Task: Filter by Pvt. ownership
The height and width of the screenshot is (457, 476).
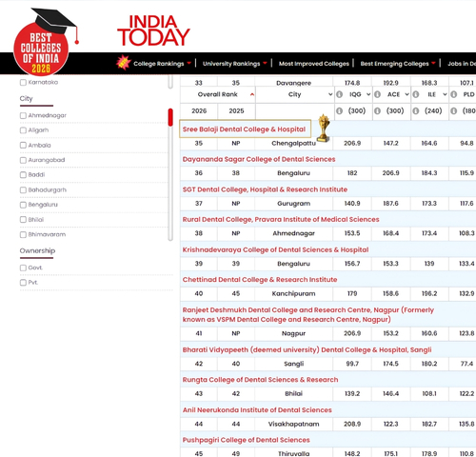Action: click(23, 283)
